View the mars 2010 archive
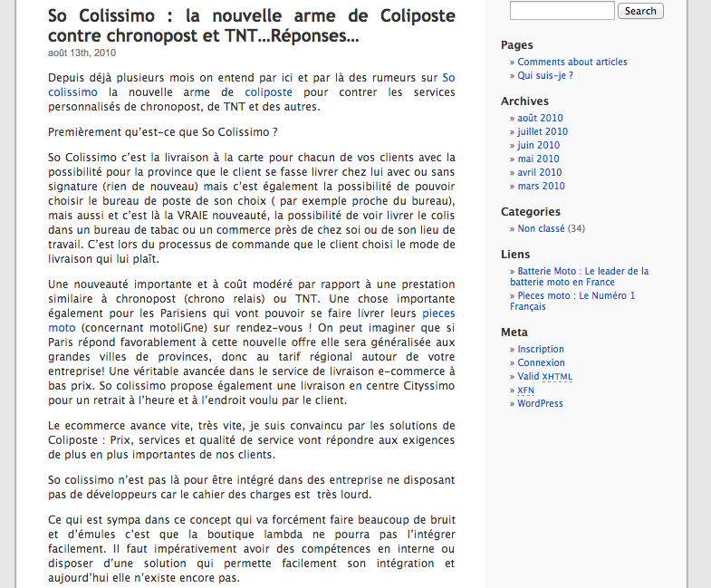This screenshot has height=588, width=711. click(x=542, y=186)
